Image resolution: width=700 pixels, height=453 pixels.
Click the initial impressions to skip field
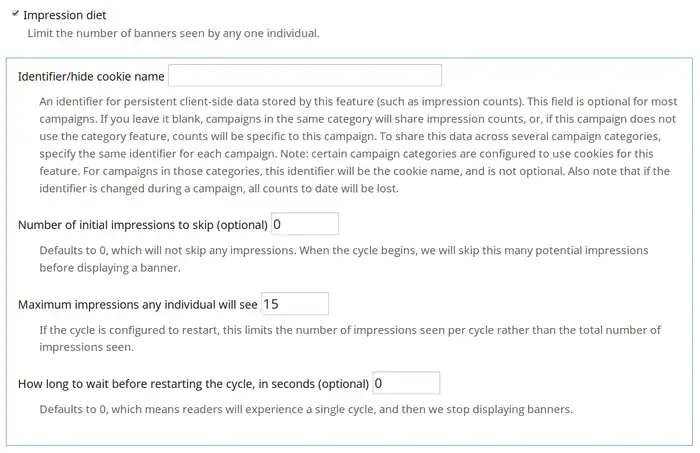[304, 224]
